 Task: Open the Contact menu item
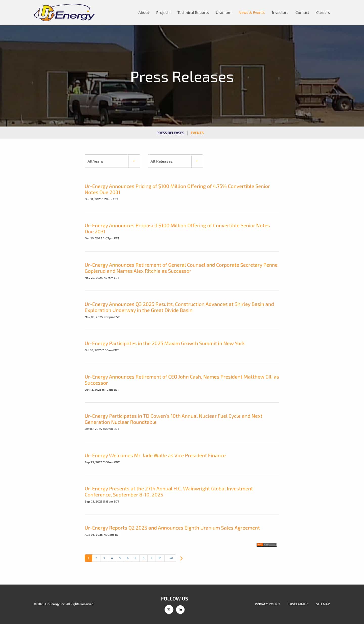tap(302, 13)
